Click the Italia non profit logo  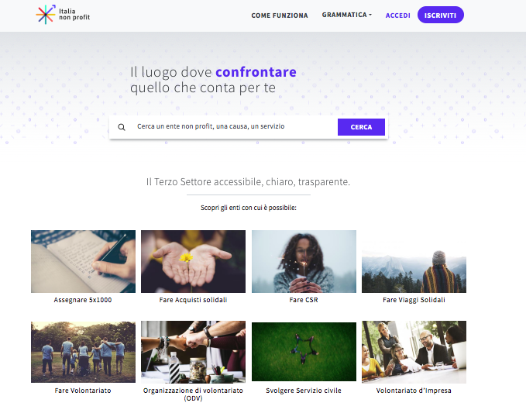63,15
